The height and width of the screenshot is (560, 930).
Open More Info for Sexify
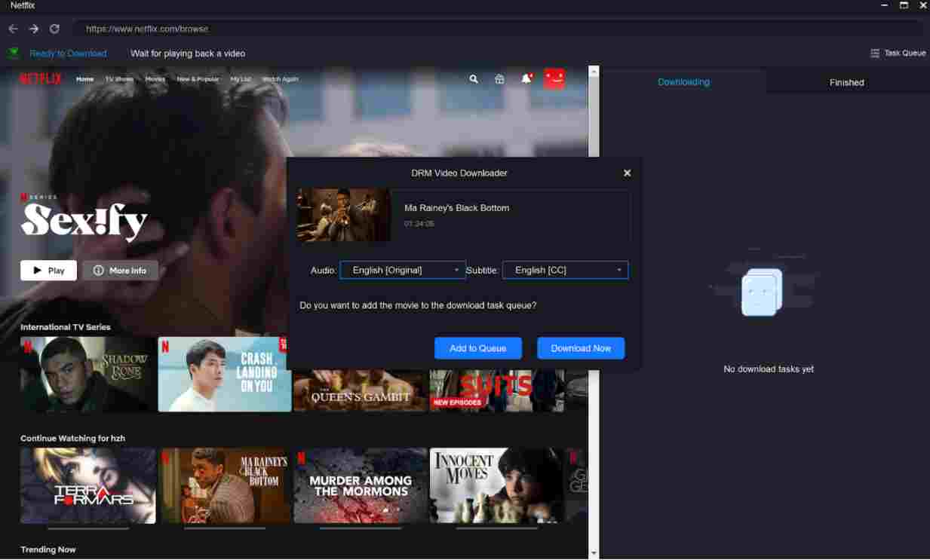pos(120,271)
